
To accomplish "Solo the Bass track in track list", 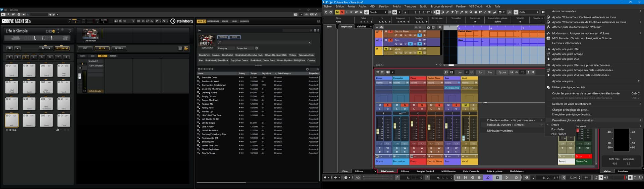I will click(390, 40).
